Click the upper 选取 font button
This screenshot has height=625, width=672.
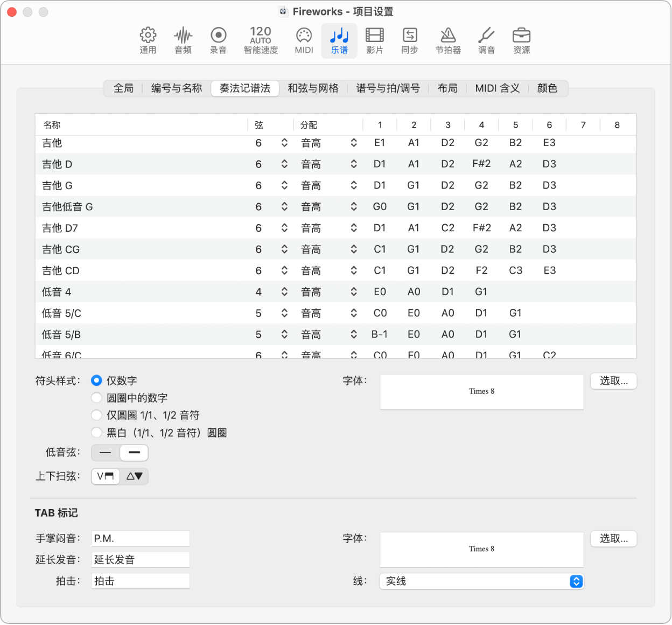pyautogui.click(x=613, y=381)
